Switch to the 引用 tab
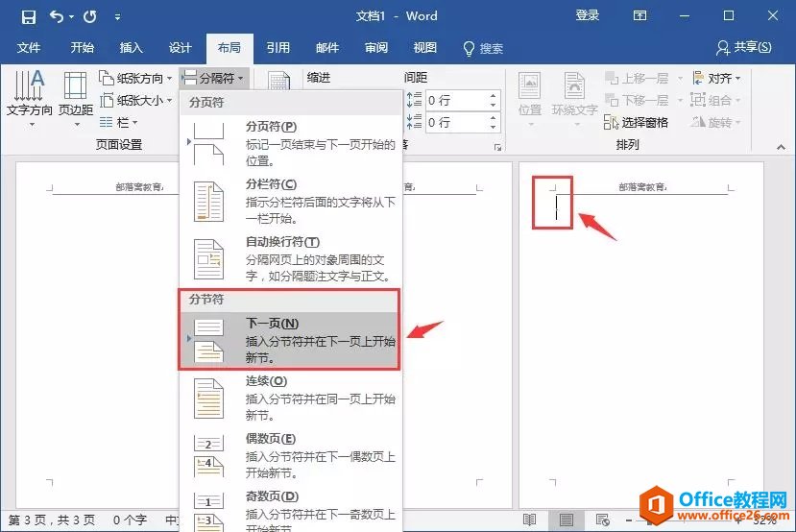 pyautogui.click(x=278, y=48)
